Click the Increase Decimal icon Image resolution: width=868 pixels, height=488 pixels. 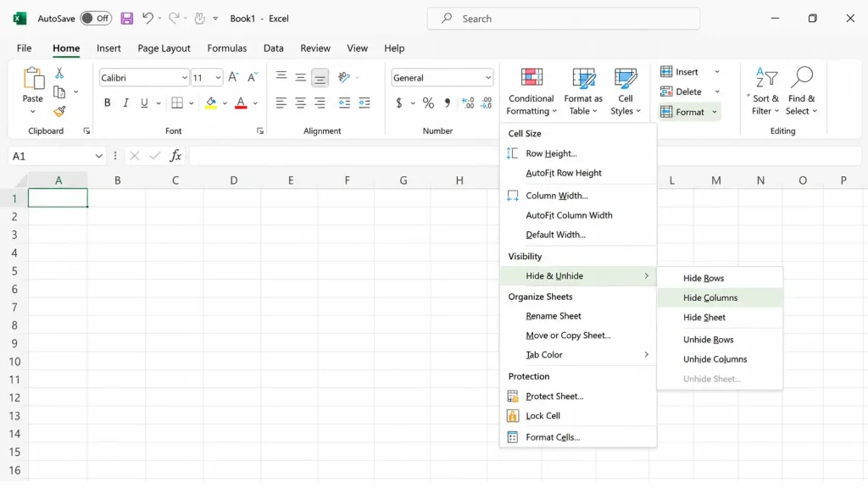click(x=468, y=103)
